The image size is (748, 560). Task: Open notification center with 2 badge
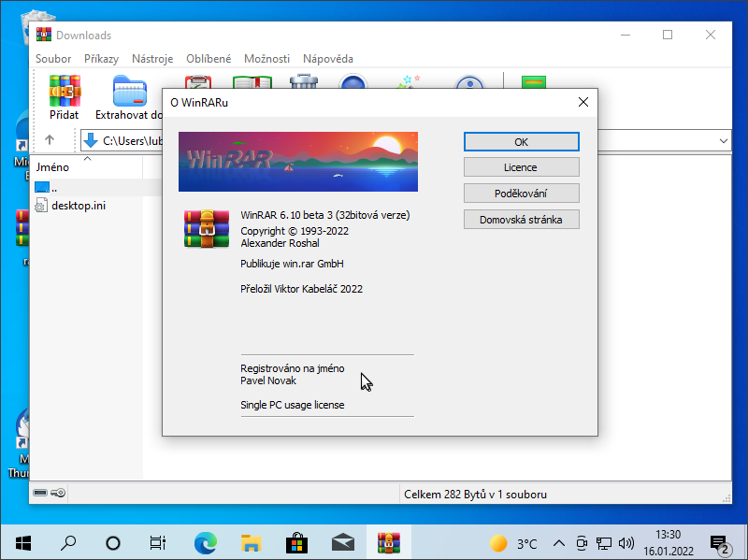pos(720,544)
